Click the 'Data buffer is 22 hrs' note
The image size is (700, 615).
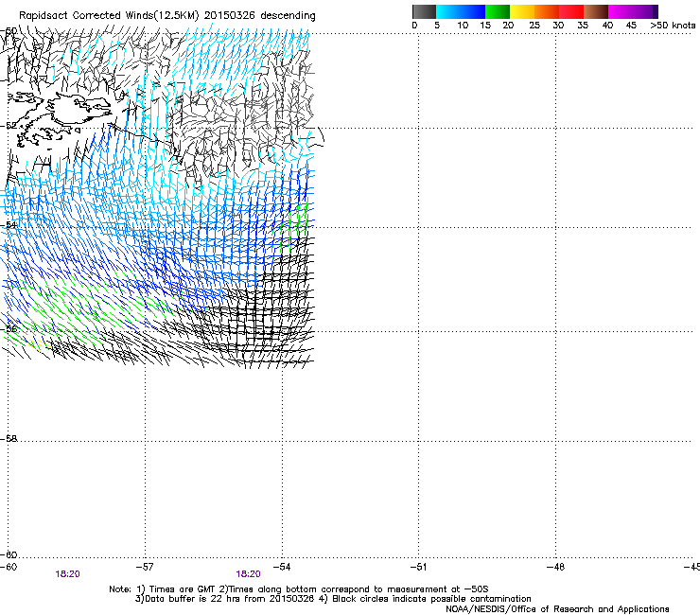(x=333, y=599)
